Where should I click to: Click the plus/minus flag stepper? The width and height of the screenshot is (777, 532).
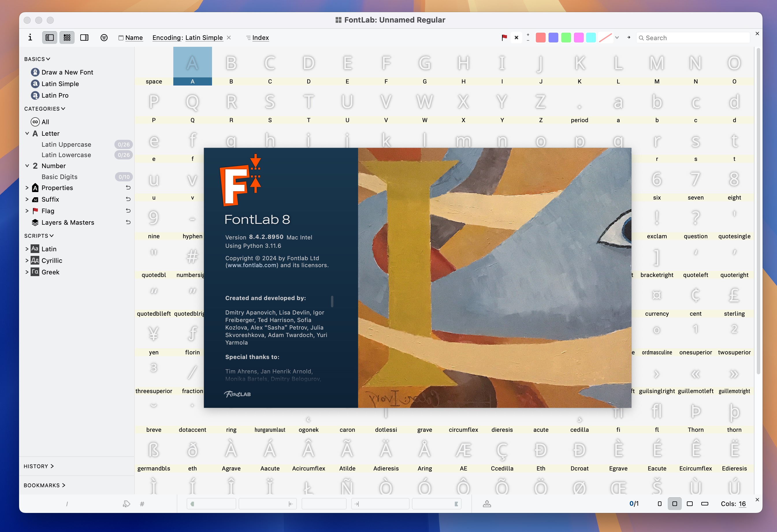click(528, 38)
